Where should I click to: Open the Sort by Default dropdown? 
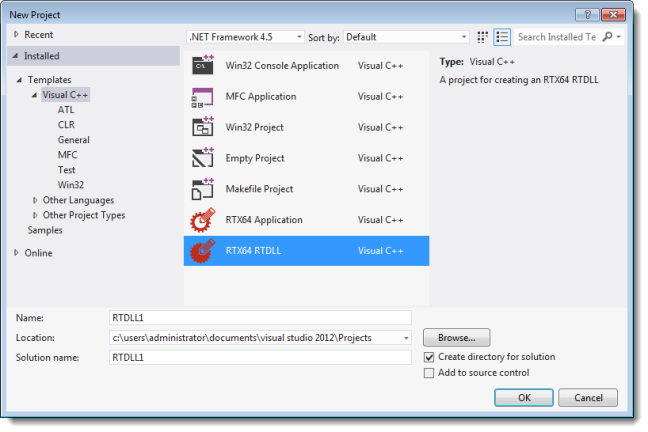coord(406,37)
